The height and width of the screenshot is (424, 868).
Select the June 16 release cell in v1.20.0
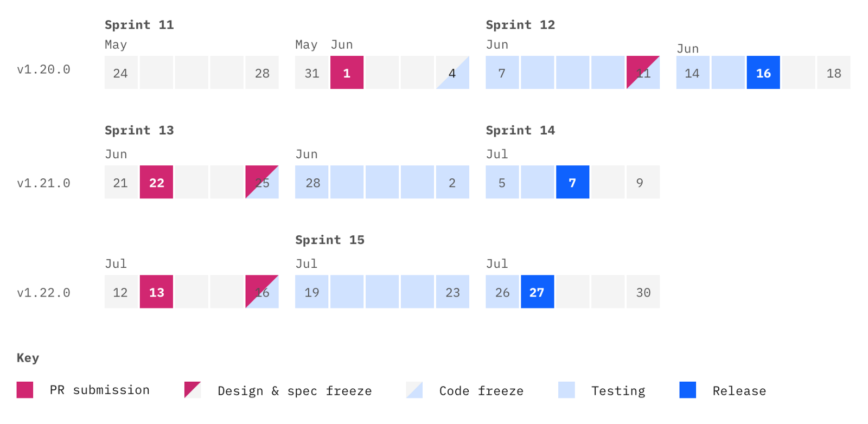(763, 73)
